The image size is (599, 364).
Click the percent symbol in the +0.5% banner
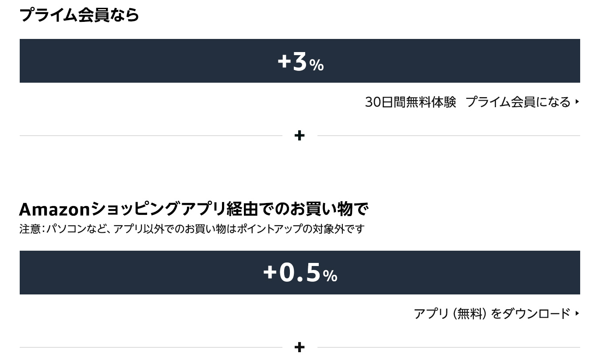click(x=330, y=276)
